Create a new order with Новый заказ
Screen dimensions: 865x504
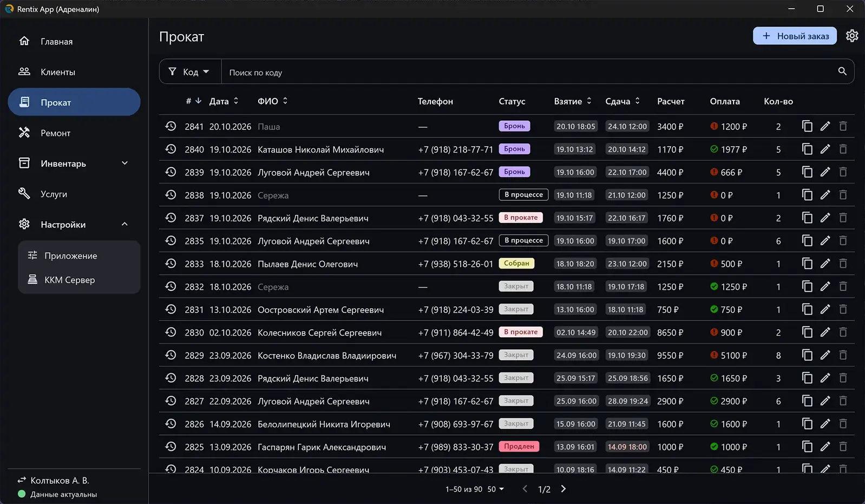tap(795, 36)
